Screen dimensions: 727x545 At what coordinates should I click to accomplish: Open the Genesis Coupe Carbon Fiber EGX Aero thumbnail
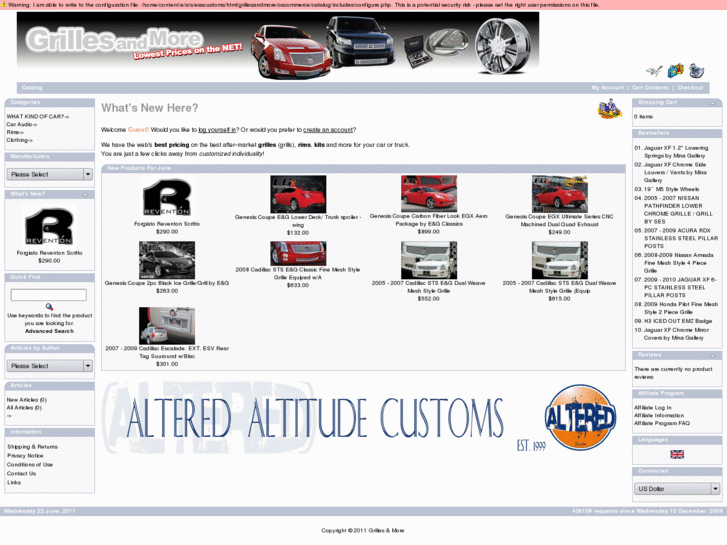click(429, 193)
